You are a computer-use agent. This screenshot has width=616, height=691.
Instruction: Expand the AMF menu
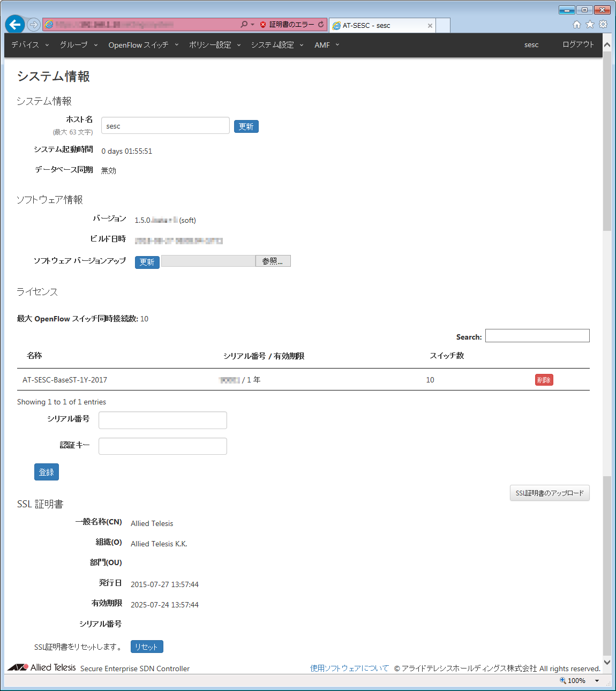click(327, 45)
